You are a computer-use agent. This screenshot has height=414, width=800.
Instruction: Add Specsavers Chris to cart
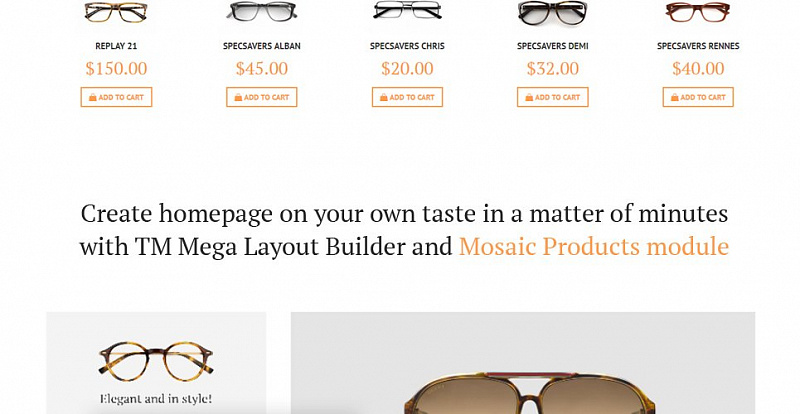tap(407, 97)
